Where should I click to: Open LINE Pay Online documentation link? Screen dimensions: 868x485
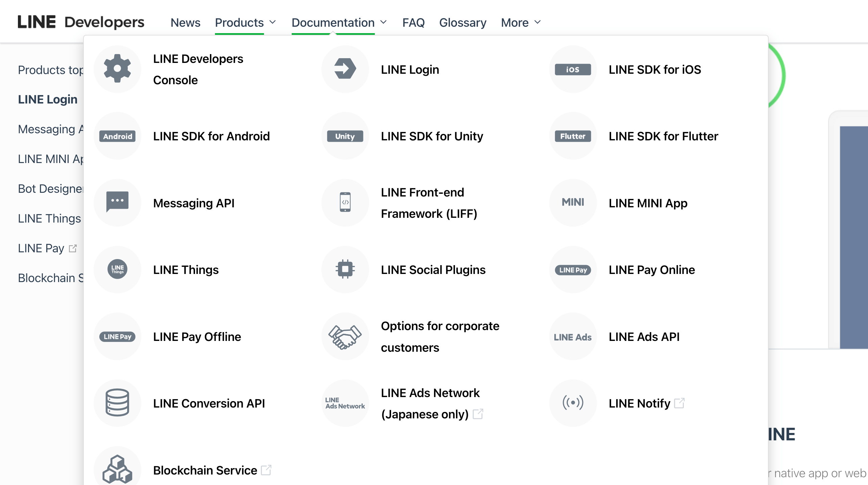(x=651, y=270)
